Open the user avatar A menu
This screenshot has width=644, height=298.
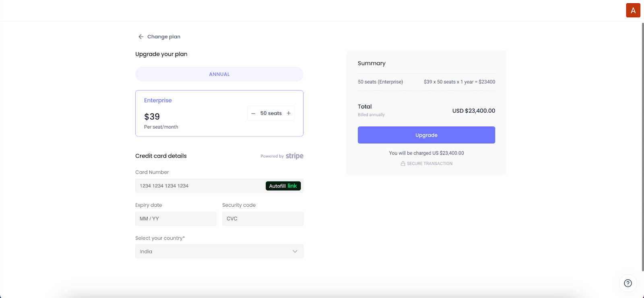pos(633,10)
